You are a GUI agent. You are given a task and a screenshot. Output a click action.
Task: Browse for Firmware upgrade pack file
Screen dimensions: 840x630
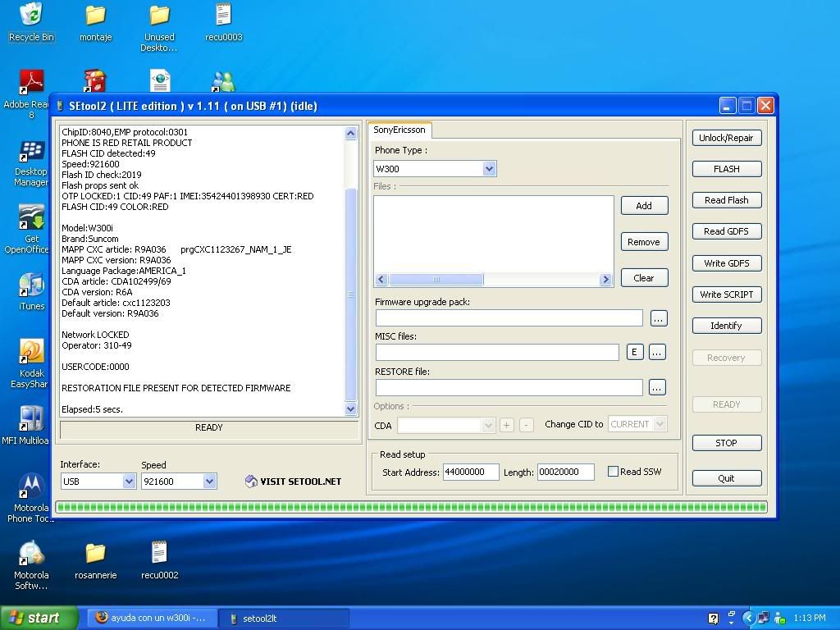click(659, 318)
